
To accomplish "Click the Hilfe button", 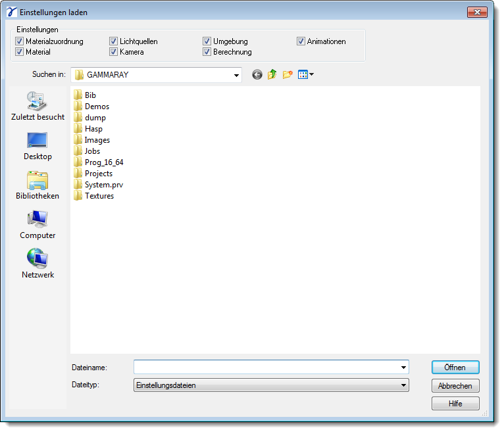I will point(455,404).
